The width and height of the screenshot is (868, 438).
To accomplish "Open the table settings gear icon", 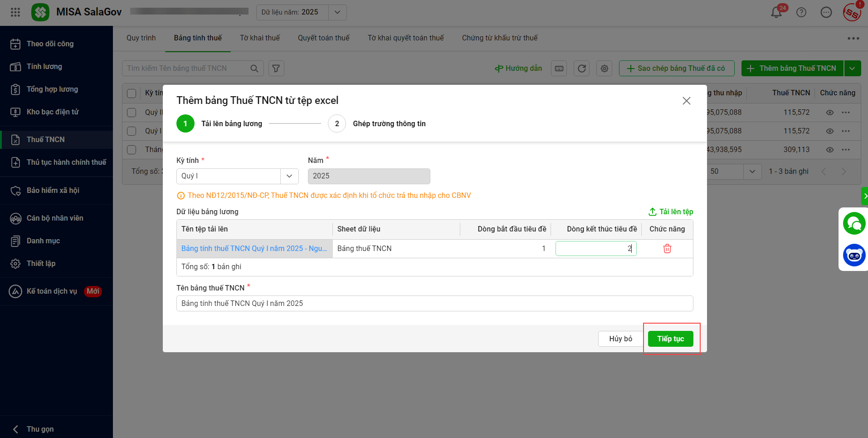I will tap(604, 69).
